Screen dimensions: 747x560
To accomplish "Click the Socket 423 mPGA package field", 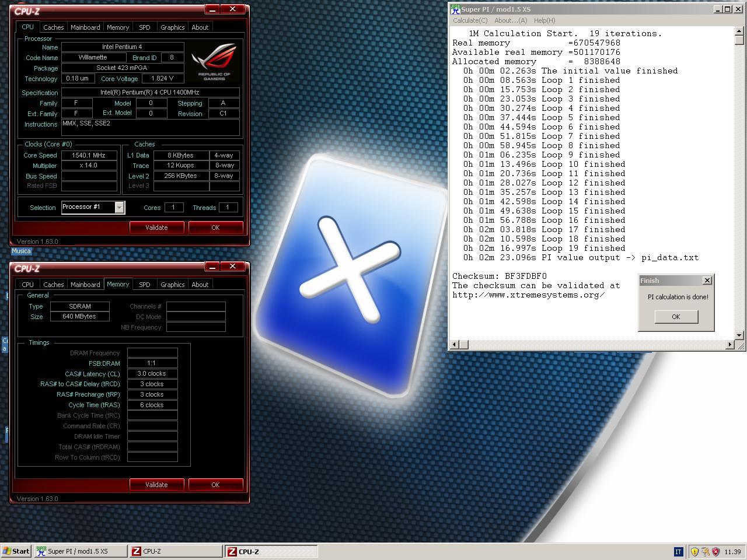I will (x=123, y=68).
